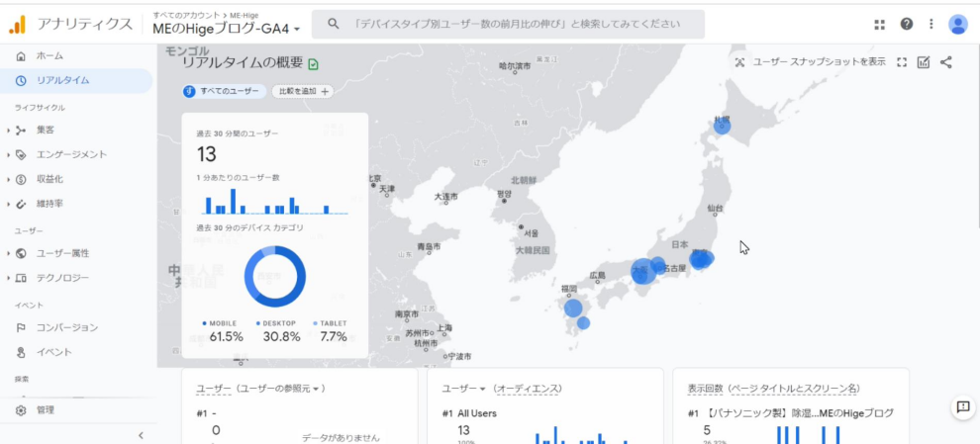Open the feedback icon at bottom right
980x444 pixels.
(963, 407)
